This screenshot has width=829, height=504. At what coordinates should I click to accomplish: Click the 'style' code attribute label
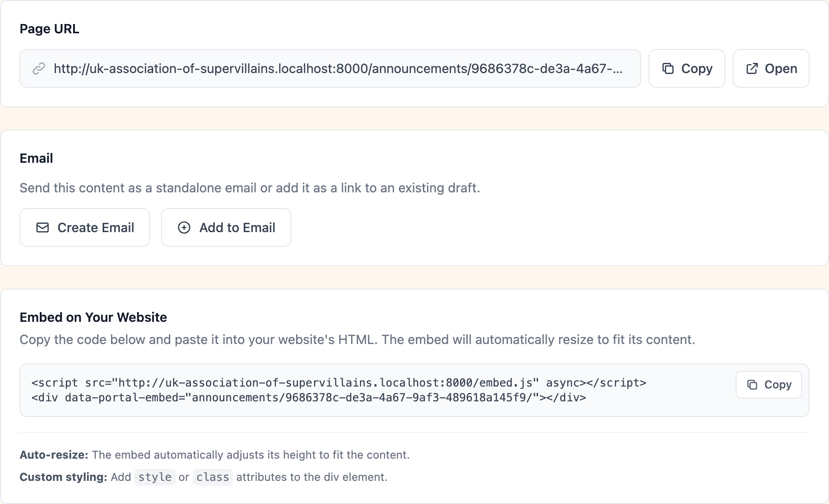tap(155, 477)
